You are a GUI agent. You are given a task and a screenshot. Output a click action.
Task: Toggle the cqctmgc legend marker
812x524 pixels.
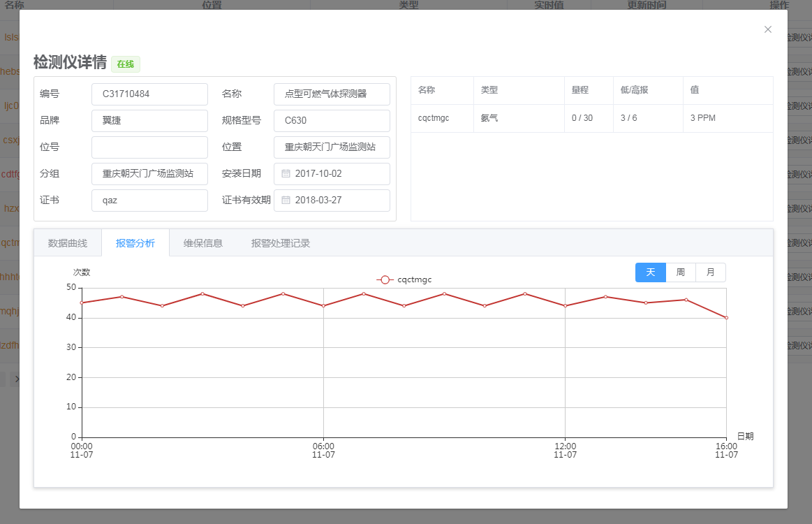385,279
